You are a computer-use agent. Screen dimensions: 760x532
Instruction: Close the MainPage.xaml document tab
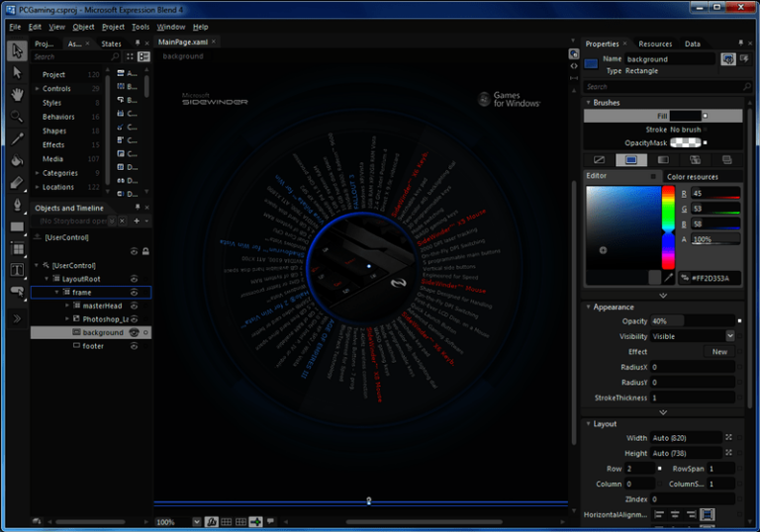(x=214, y=42)
